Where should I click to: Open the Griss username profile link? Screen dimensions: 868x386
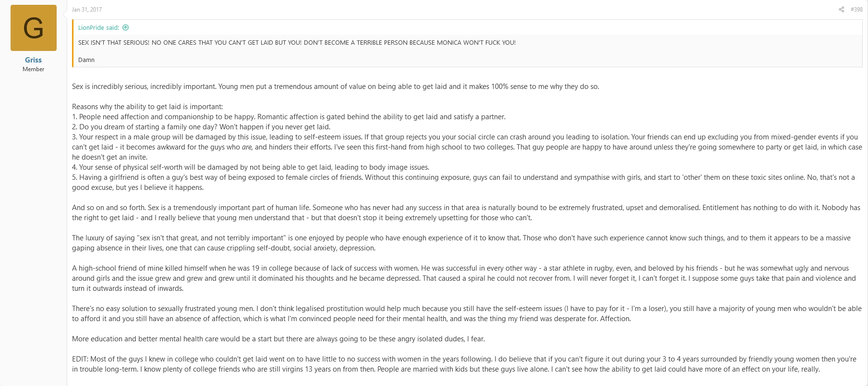point(33,60)
